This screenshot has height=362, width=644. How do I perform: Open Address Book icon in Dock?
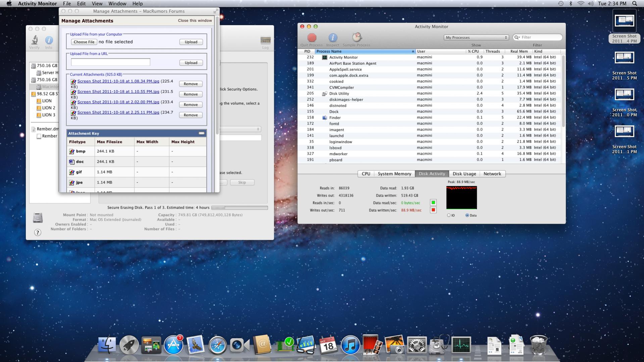coord(262,345)
